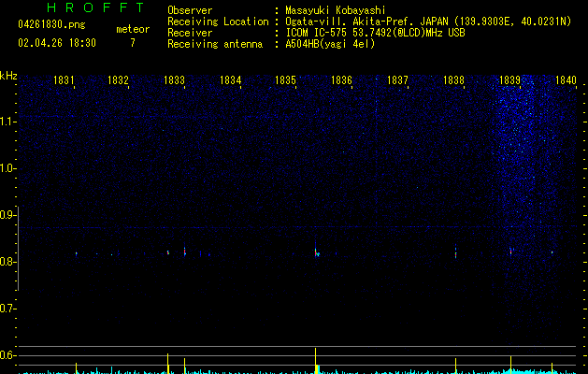Click the kHz axis unit label
Image resolution: width=588 pixels, height=374 pixels.
(8, 76)
